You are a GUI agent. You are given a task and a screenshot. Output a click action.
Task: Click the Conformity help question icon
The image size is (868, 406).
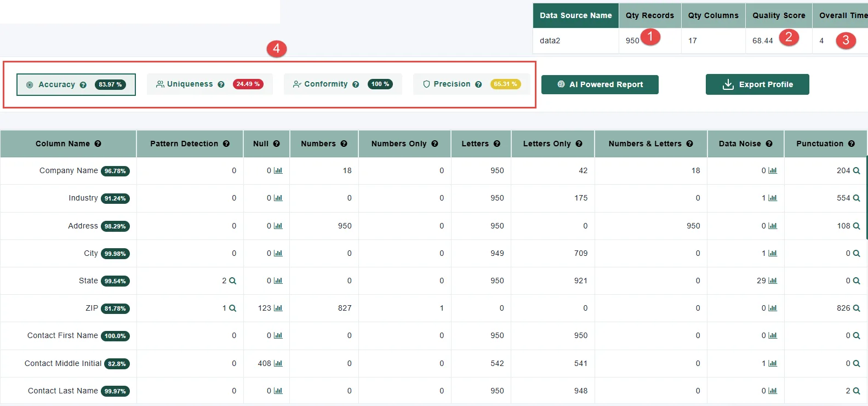(356, 84)
